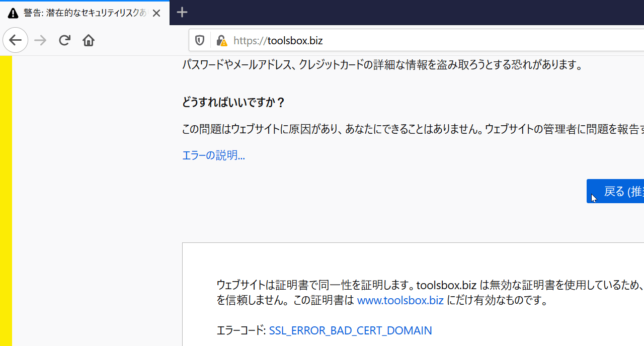644x346 pixels.
Task: Open the home page via house icon
Action: pyautogui.click(x=89, y=40)
